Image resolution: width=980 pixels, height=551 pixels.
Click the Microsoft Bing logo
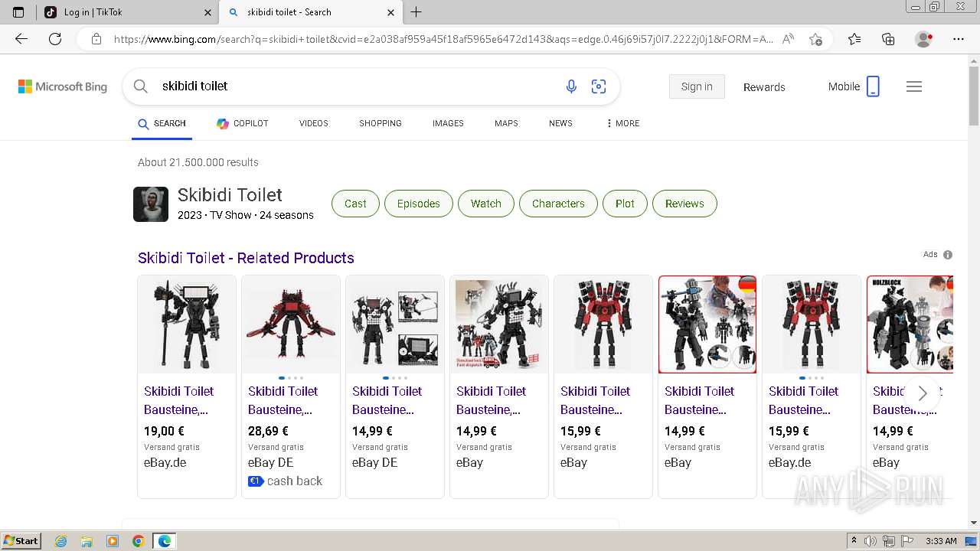63,86
